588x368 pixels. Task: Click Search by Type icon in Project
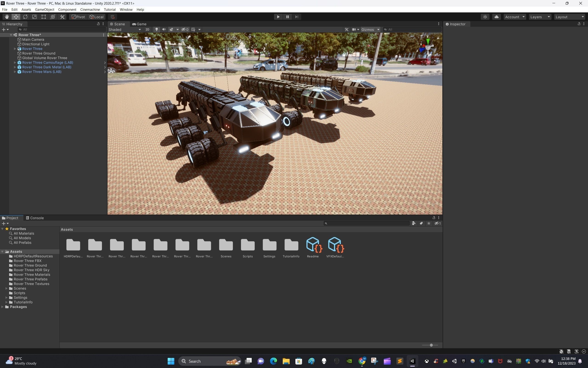click(413, 223)
